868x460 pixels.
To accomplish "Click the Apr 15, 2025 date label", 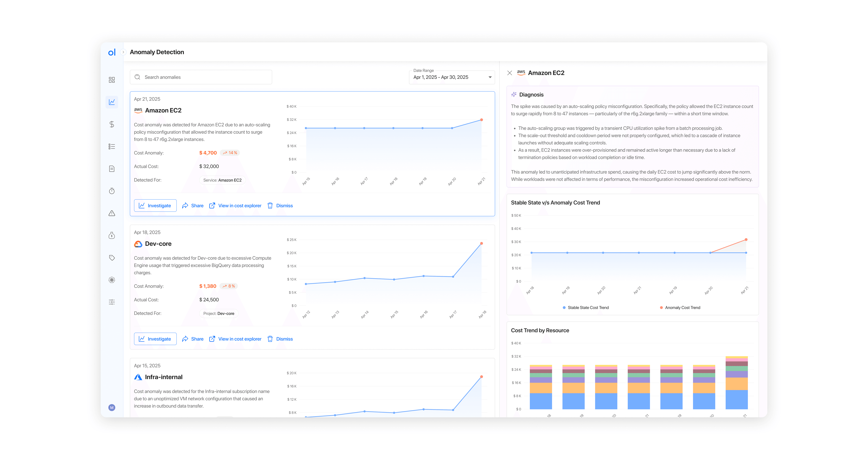I will (147, 366).
